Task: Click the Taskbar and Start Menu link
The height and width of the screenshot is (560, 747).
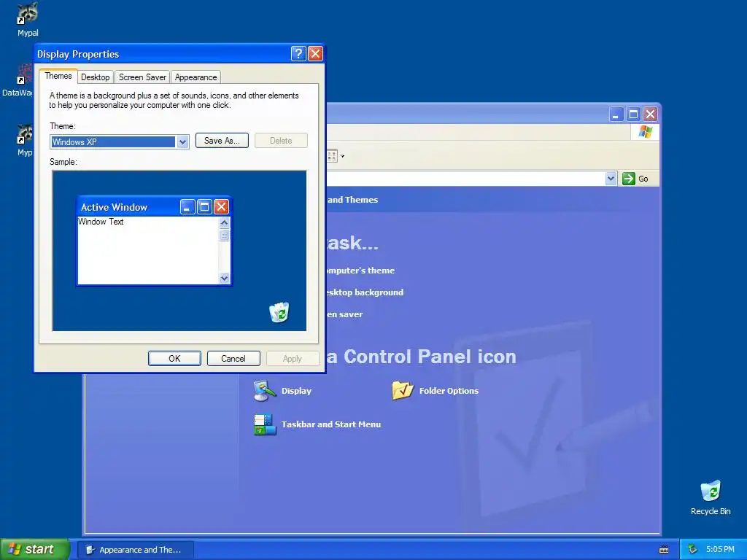Action: [331, 424]
